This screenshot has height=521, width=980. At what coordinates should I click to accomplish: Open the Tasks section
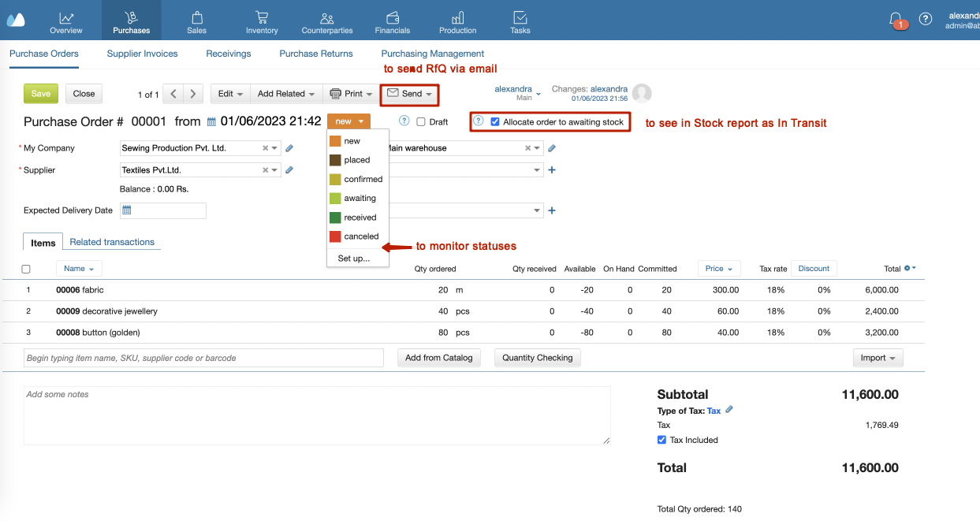(x=520, y=21)
